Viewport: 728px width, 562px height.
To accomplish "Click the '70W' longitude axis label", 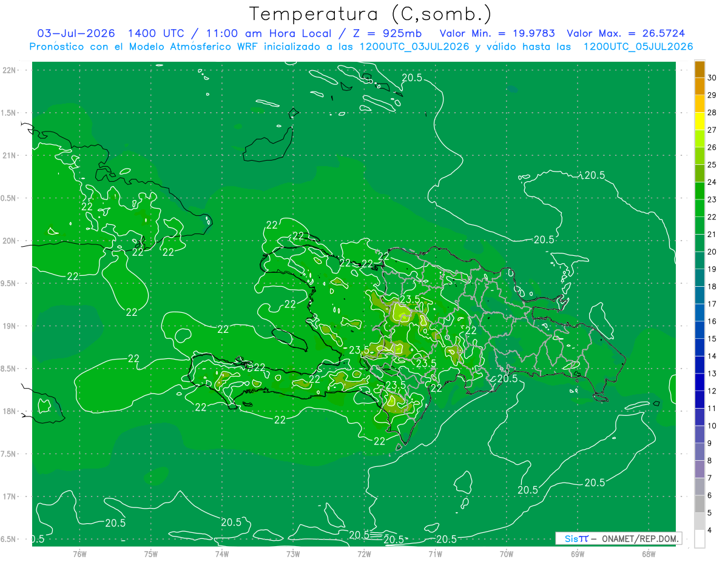I will tap(507, 554).
